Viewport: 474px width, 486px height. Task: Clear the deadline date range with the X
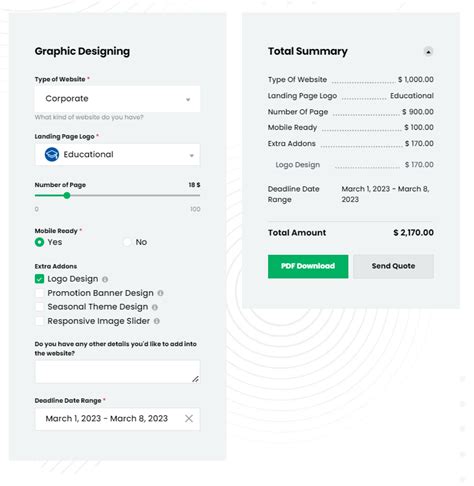[189, 419]
